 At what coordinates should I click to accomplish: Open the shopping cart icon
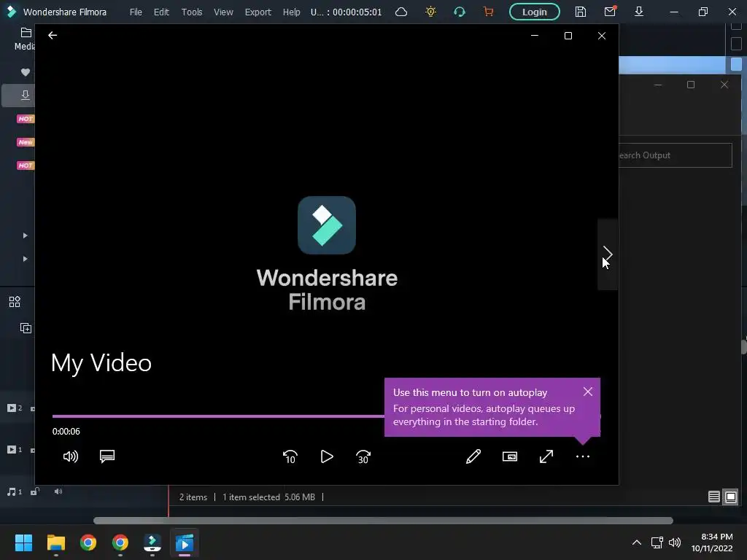pyautogui.click(x=488, y=12)
